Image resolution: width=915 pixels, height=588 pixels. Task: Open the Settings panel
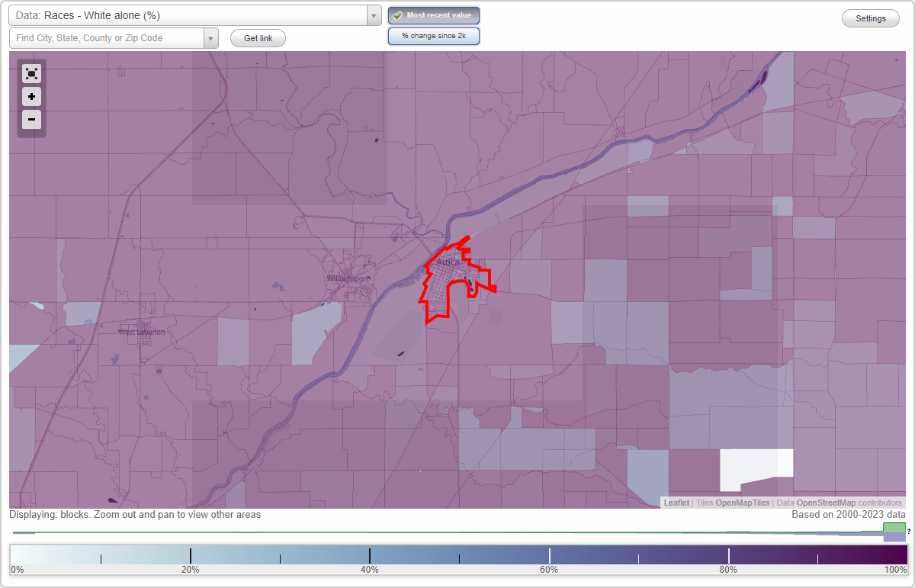[870, 18]
